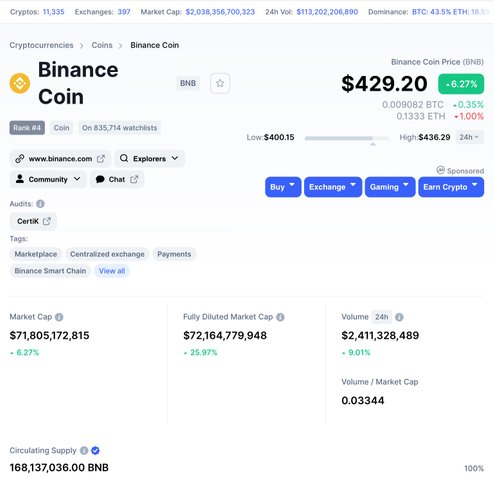This screenshot has width=494, height=480.
Task: Click the Binance Coin logo icon
Action: [20, 83]
